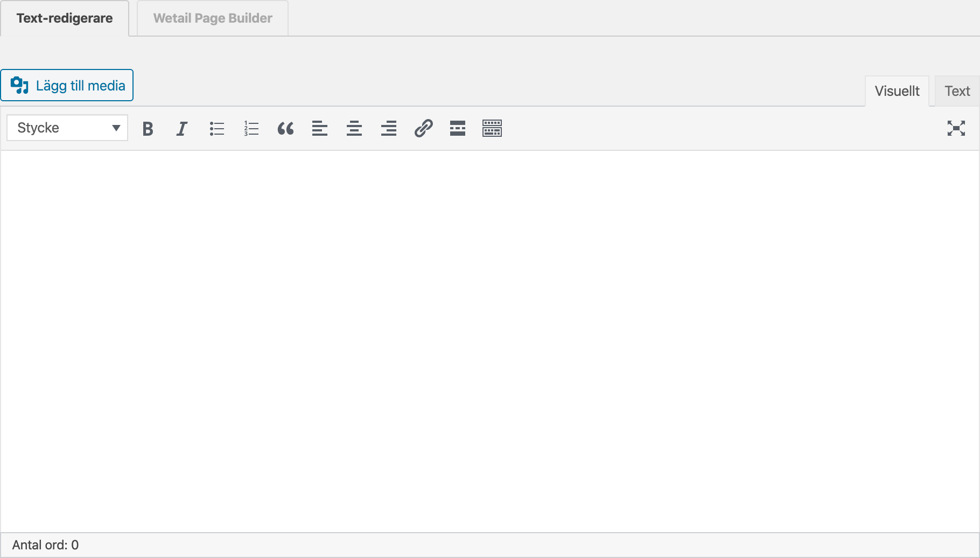Insert a bulleted list

pos(216,129)
